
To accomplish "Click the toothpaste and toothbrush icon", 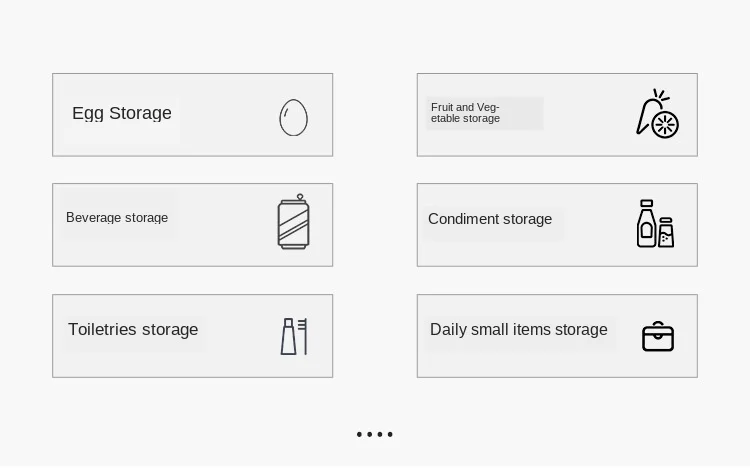I will (294, 336).
